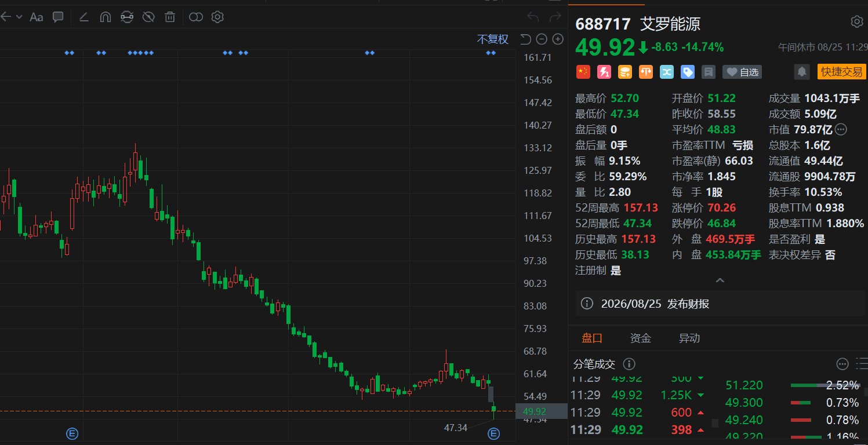Collapse the quote details with up chevron
Image resolution: width=868 pixels, height=445 pixels.
[720, 280]
